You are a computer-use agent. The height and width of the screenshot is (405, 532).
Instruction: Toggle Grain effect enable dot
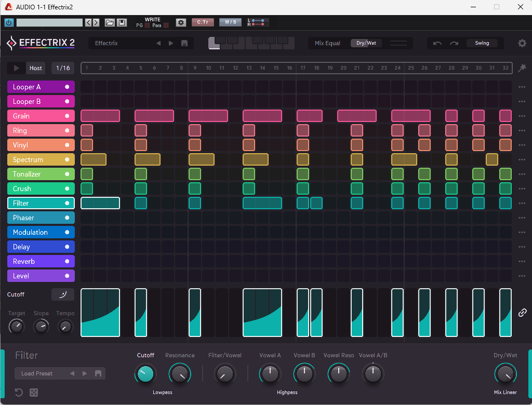point(67,116)
